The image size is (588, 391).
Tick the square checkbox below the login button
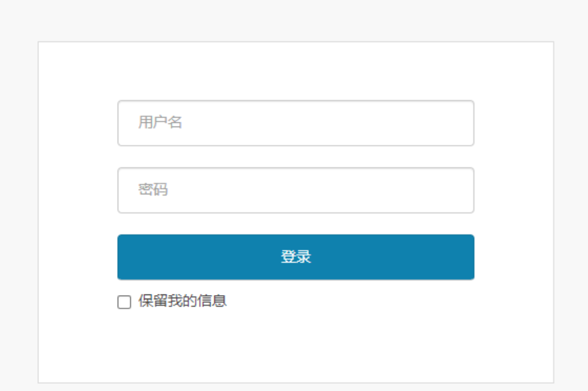click(124, 302)
